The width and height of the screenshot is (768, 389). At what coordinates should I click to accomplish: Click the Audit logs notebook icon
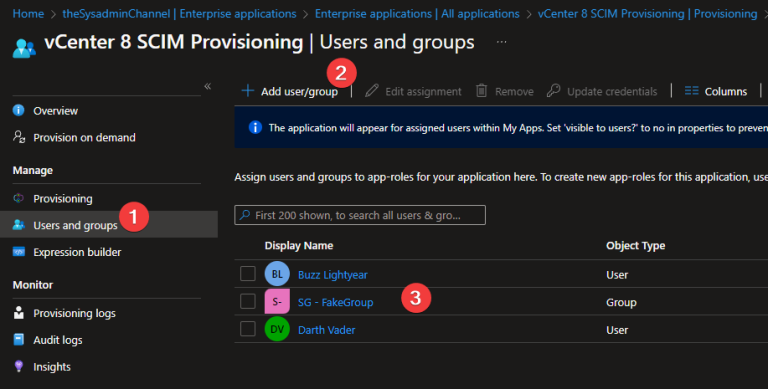(x=19, y=340)
